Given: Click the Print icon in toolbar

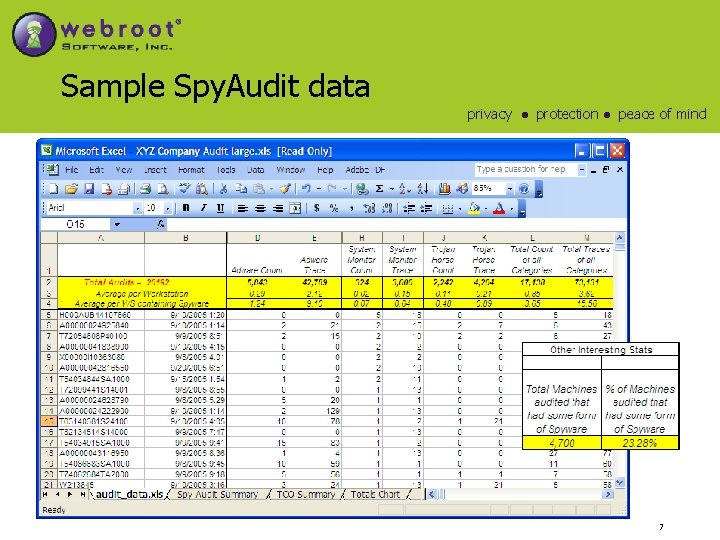Looking at the screenshot, I should (x=146, y=189).
